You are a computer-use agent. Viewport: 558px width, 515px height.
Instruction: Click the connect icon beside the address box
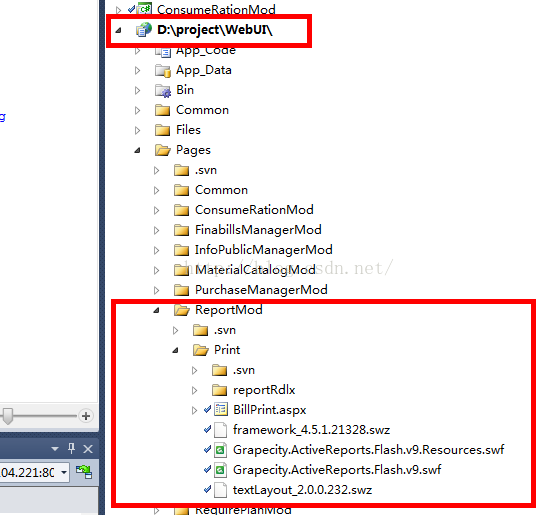(x=84, y=472)
